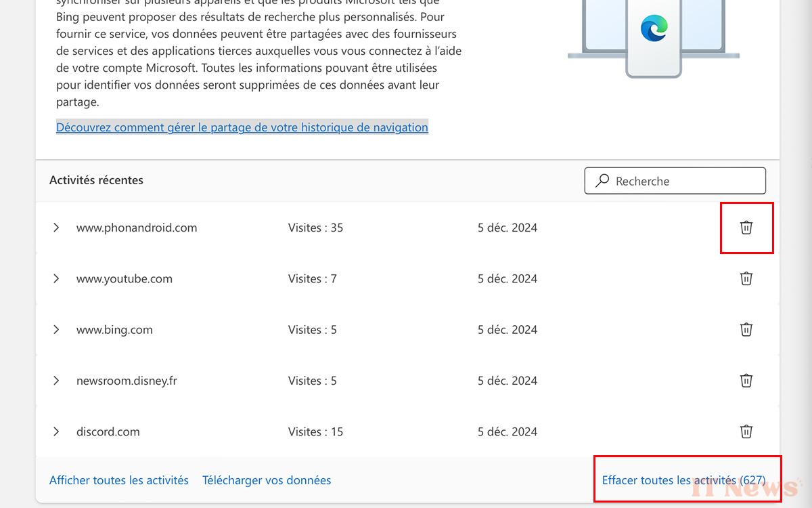Open the Découvrez comment gérer le partage link
The height and width of the screenshot is (508, 812).
tap(242, 127)
